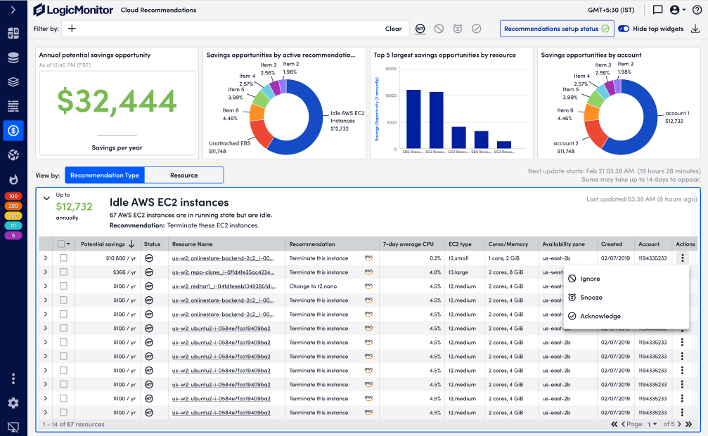Collapse the Idle AWS EC2 instances section
Viewport: 708px width, 436px height.
(46, 198)
